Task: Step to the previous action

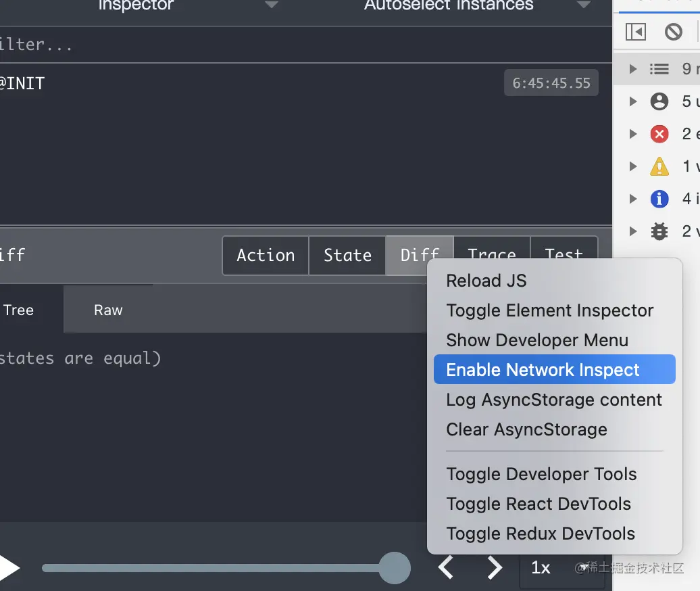Action: pyautogui.click(x=445, y=567)
